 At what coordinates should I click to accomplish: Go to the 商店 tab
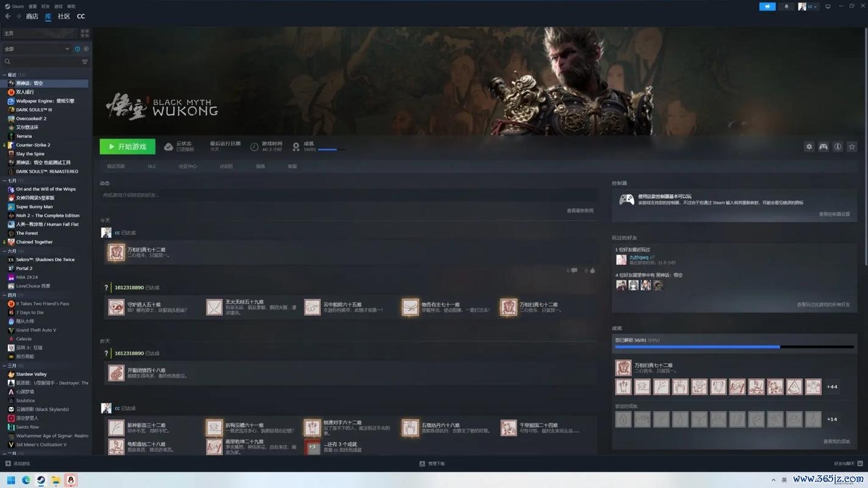(x=32, y=16)
